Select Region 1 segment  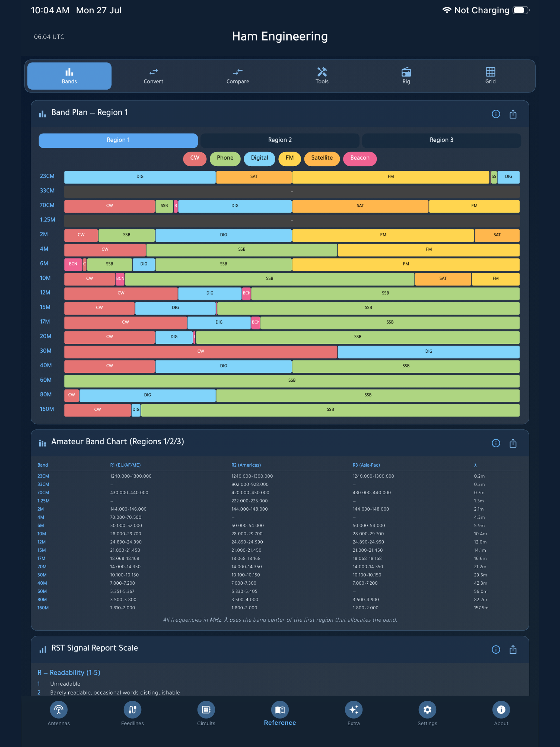point(118,140)
